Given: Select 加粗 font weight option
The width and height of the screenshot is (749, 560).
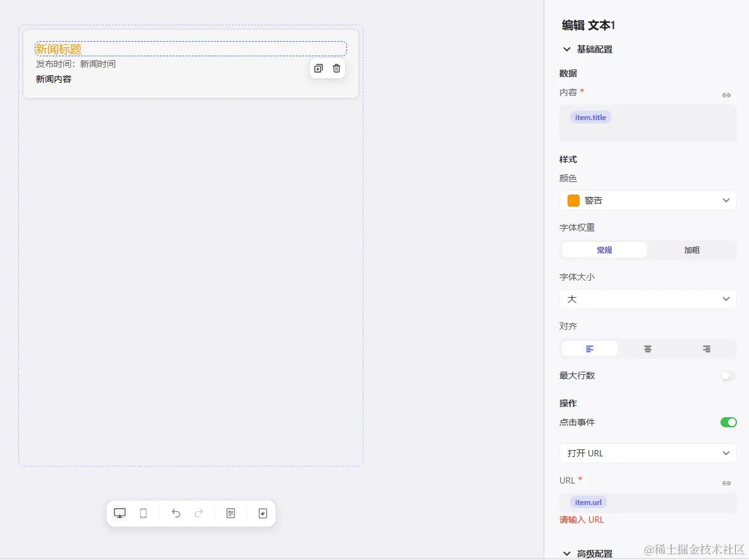Looking at the screenshot, I should pyautogui.click(x=691, y=250).
